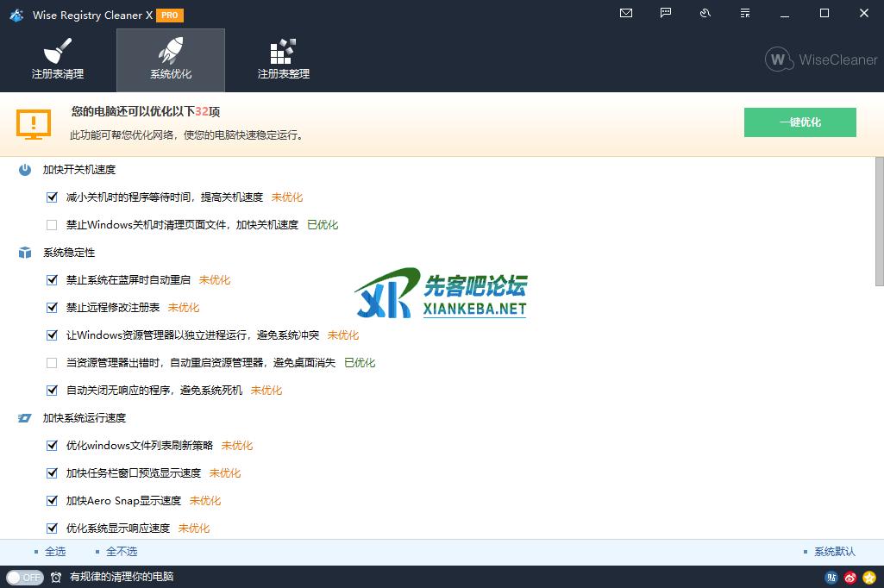Click the restore/backup icon in title bar

click(x=705, y=13)
